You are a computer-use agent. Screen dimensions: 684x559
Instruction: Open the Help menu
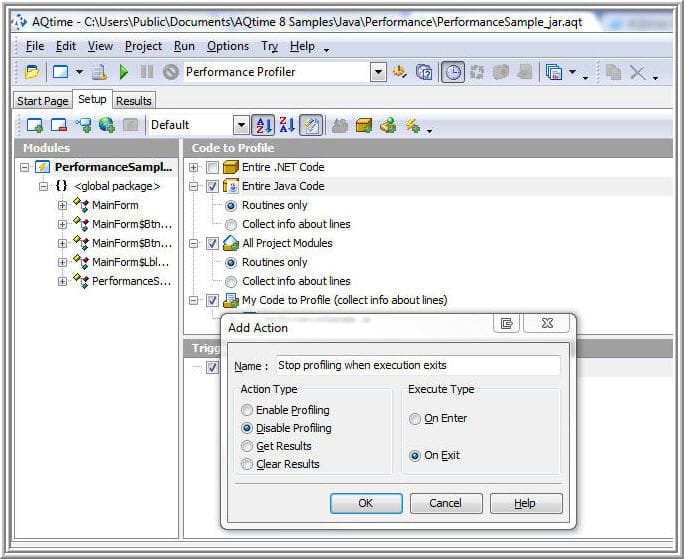pyautogui.click(x=302, y=46)
